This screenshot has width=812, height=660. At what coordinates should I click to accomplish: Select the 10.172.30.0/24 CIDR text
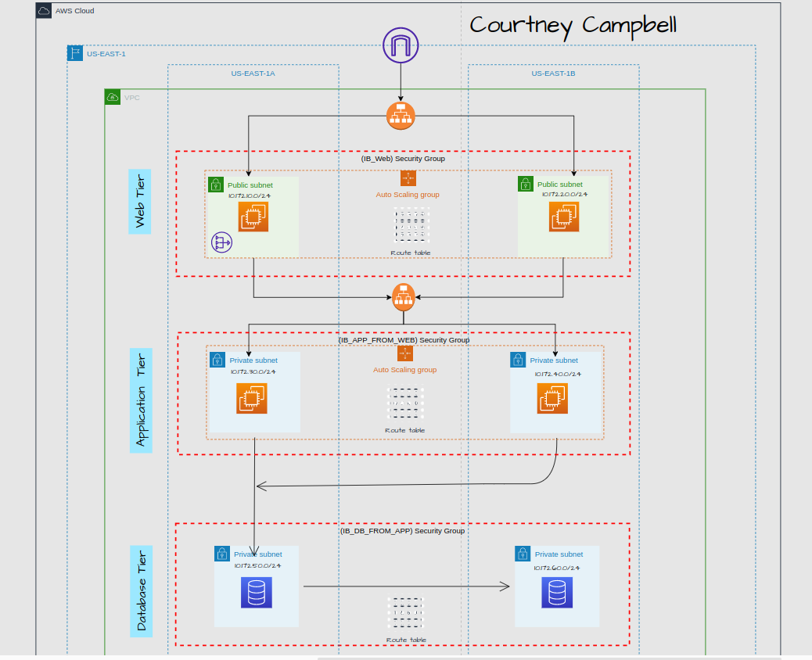coord(253,371)
